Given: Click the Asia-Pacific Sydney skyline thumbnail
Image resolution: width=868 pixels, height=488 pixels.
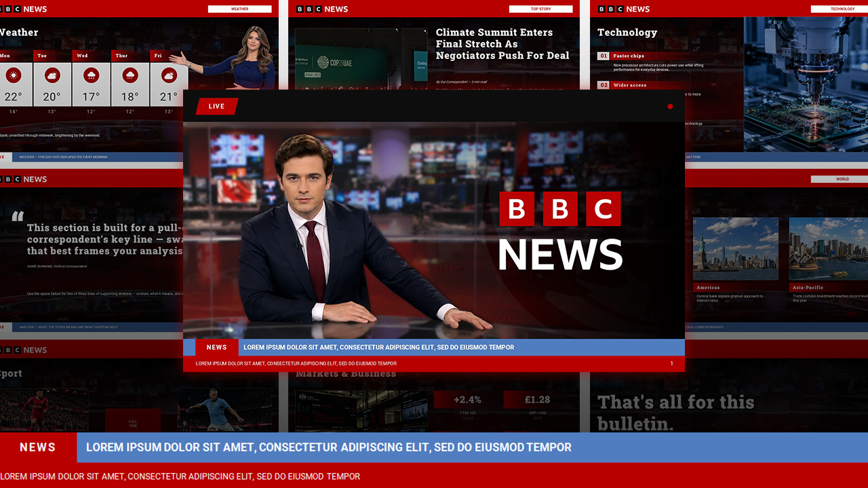Looking at the screenshot, I should [829, 249].
